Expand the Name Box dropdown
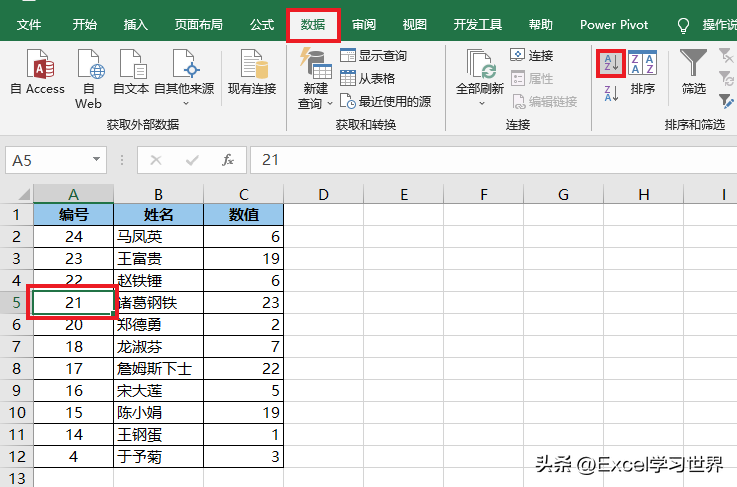737x487 pixels. [96, 159]
